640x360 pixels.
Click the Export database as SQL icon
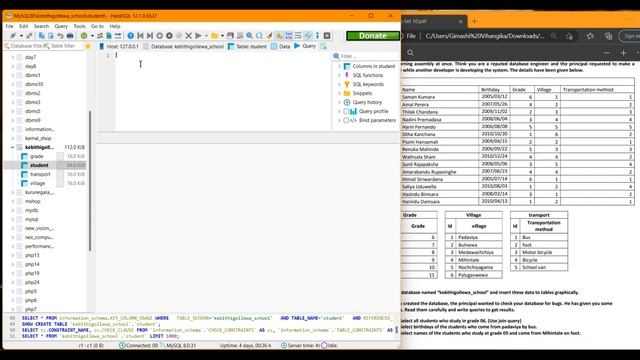[x=109, y=36]
